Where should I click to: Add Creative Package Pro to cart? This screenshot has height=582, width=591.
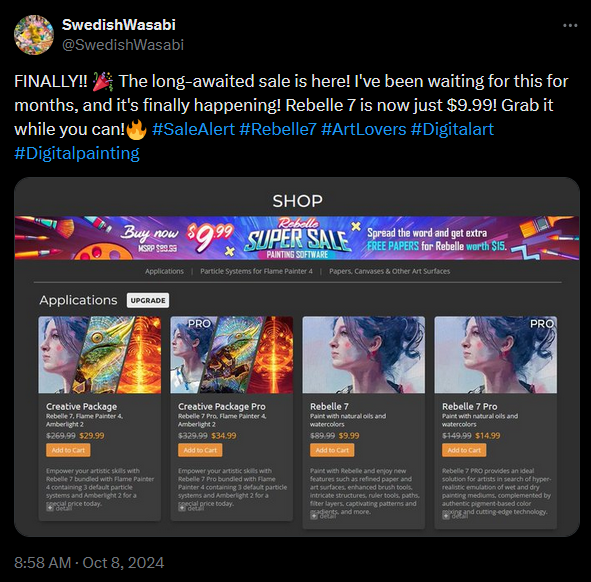[x=200, y=450]
